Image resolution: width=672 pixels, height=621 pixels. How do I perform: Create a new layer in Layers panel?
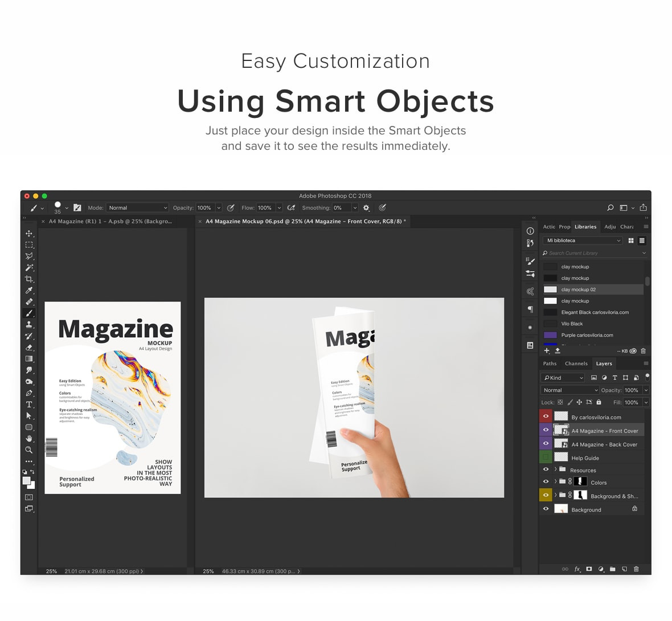[624, 569]
